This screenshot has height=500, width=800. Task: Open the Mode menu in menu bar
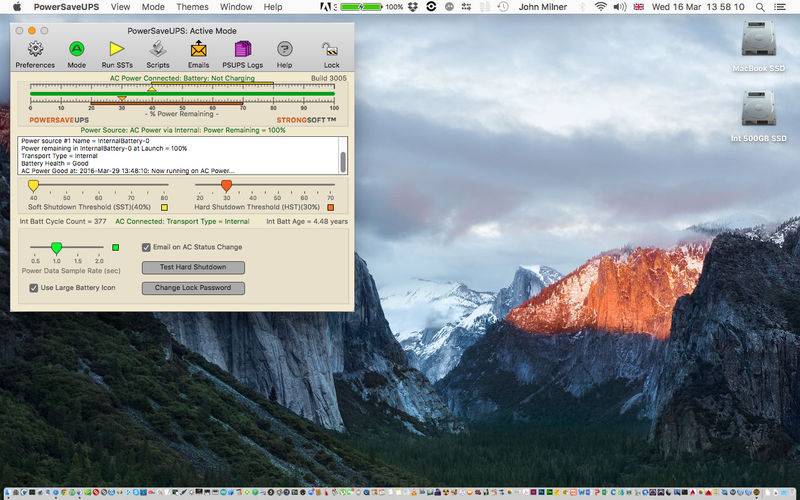(153, 7)
